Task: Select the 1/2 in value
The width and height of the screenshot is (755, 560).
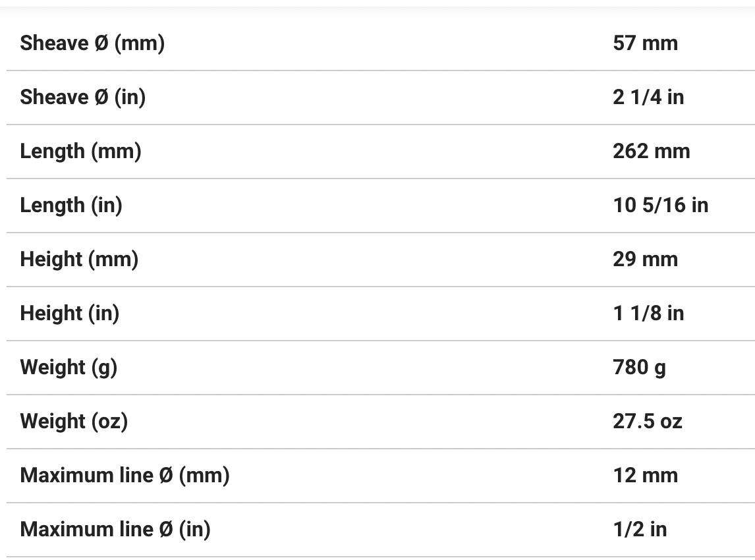Action: pyautogui.click(x=639, y=530)
